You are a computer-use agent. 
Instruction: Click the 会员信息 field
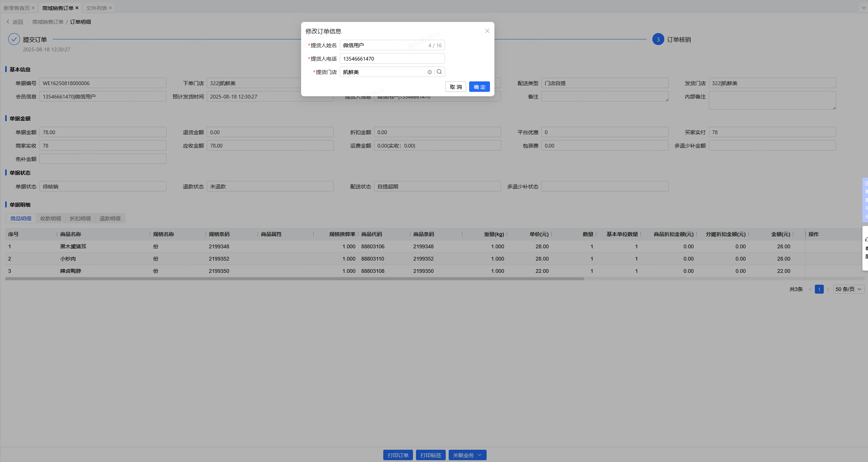coord(103,97)
